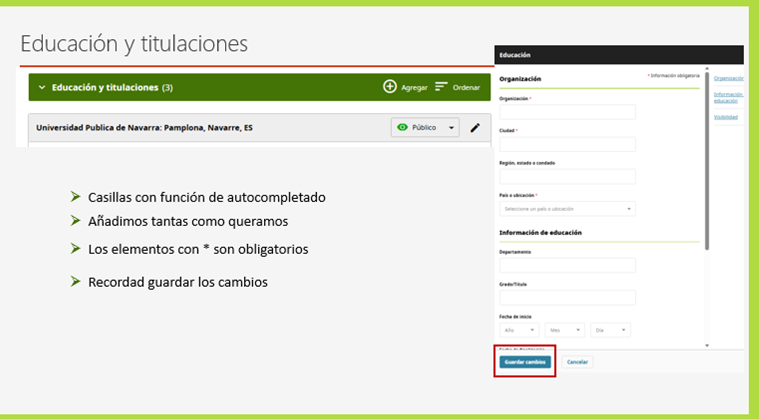
Task: Jump to Información de educación sidebar link
Action: coord(729,97)
